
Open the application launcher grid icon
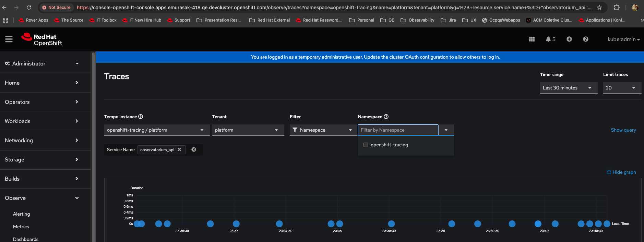pos(532,39)
